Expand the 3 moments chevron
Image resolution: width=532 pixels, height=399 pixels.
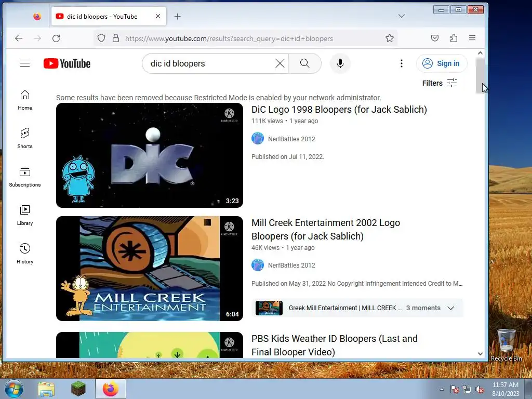[450, 308]
